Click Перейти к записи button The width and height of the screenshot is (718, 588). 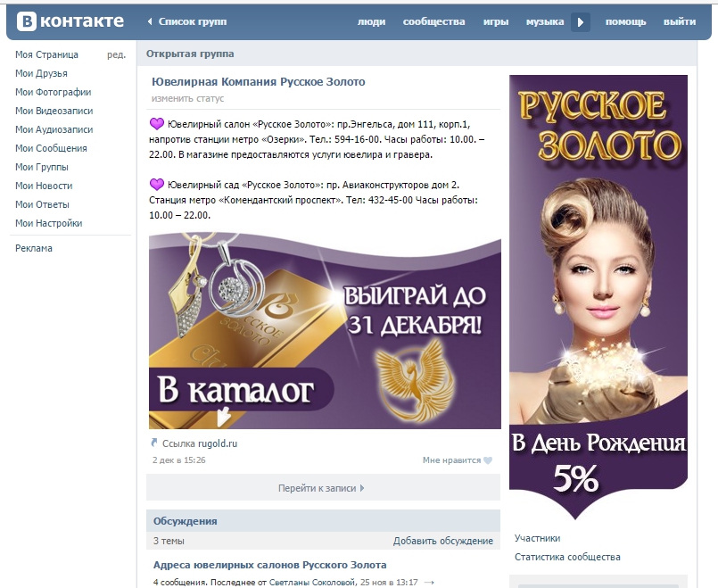pyautogui.click(x=323, y=488)
